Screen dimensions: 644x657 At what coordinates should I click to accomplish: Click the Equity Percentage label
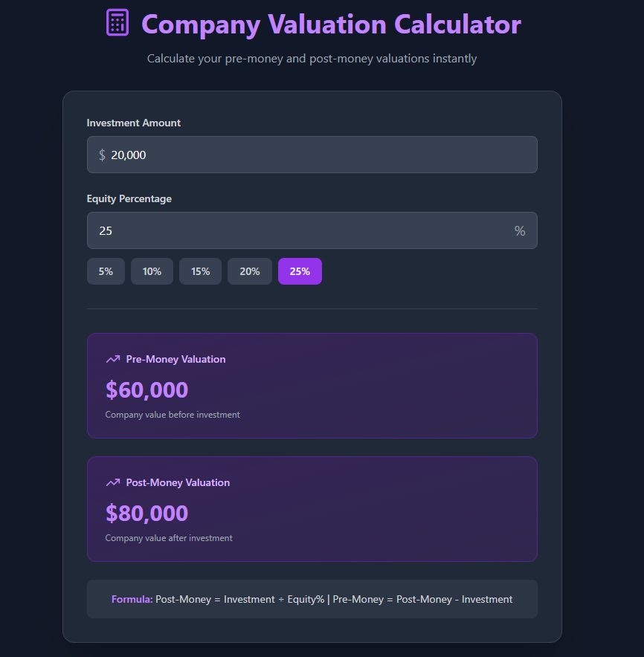(x=129, y=198)
